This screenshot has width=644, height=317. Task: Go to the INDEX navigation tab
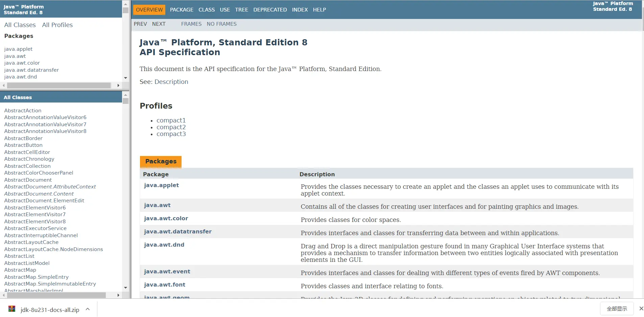300,10
